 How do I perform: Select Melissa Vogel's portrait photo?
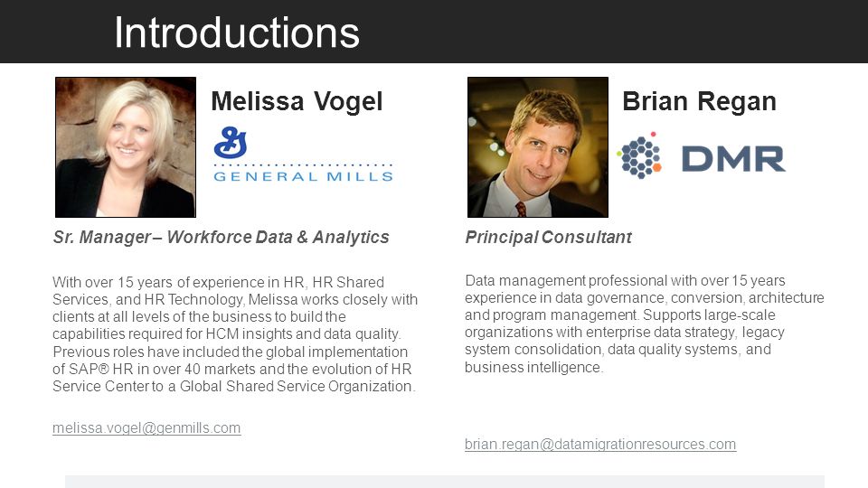[x=126, y=147]
